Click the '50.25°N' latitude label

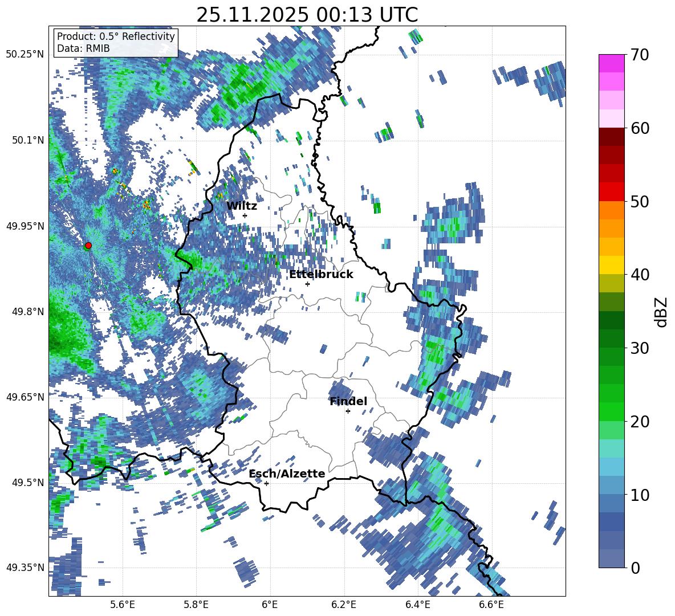tap(25, 55)
